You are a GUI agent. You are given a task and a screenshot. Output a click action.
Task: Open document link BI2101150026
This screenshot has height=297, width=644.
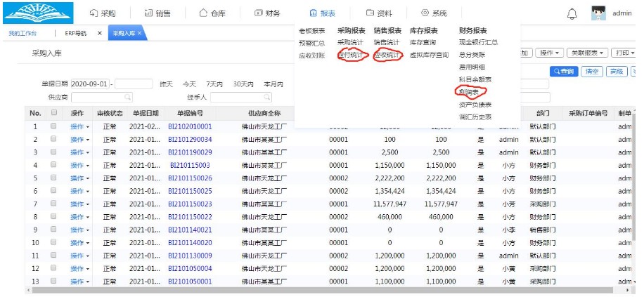click(x=190, y=178)
